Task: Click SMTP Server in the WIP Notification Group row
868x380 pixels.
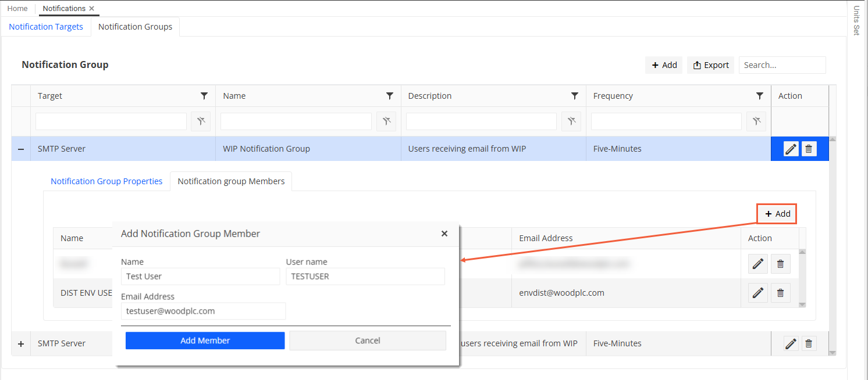Action: (62, 149)
